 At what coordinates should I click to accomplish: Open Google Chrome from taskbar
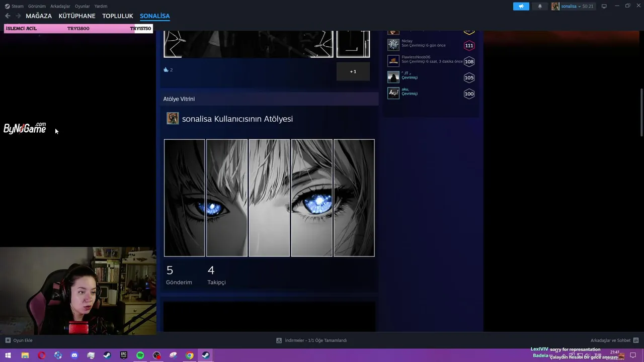[x=190, y=355]
